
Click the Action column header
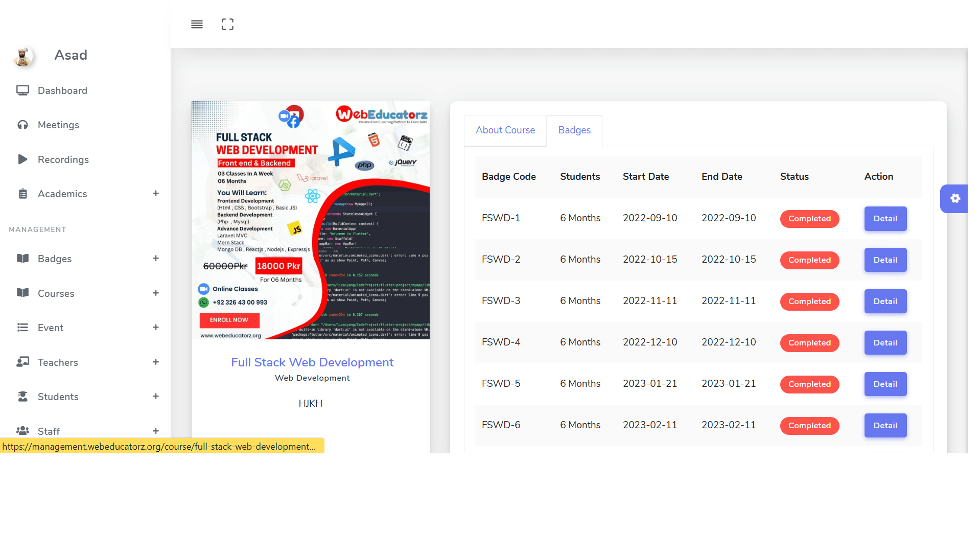[879, 177]
